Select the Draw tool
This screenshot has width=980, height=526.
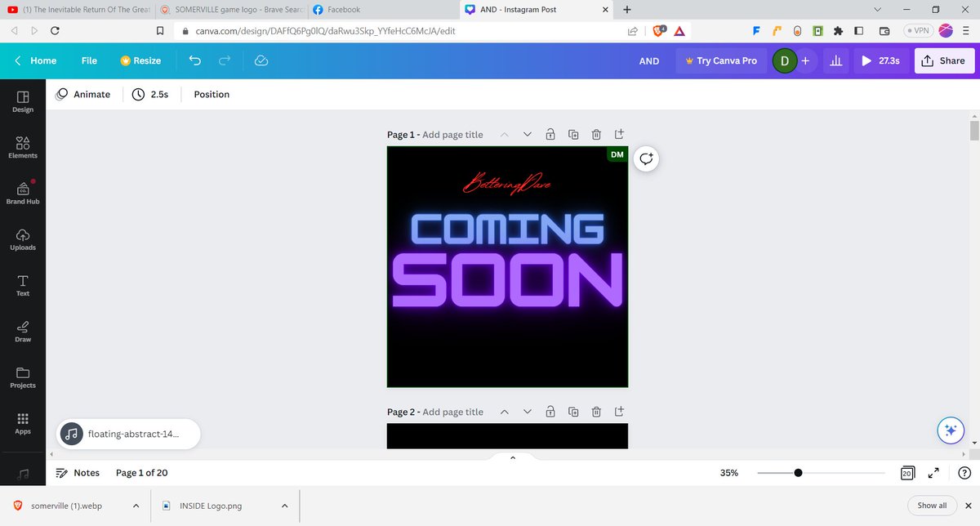tap(23, 331)
